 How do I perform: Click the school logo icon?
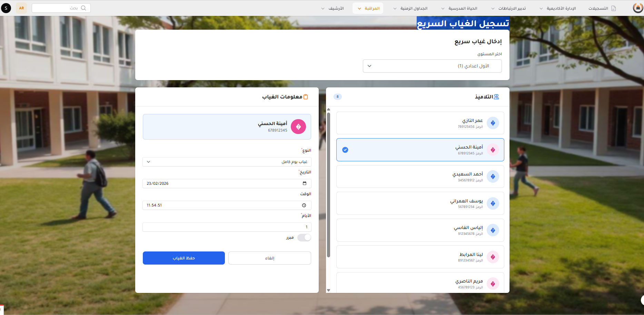tap(638, 8)
